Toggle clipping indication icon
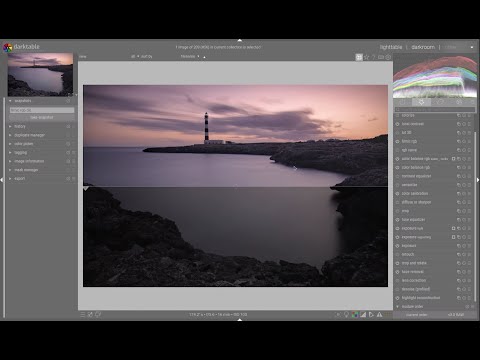Screen dimensions: 480x360 pos(363,315)
